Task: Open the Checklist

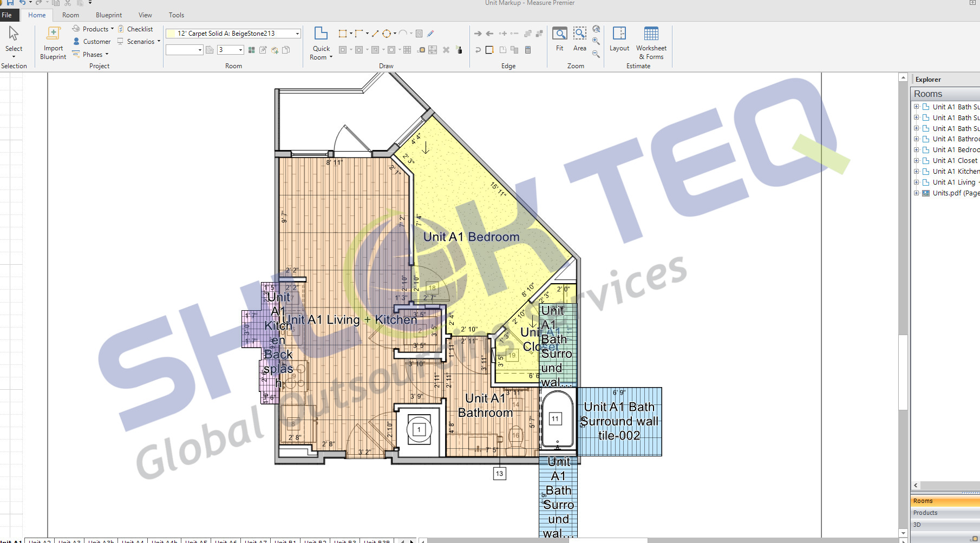Action: (x=135, y=29)
